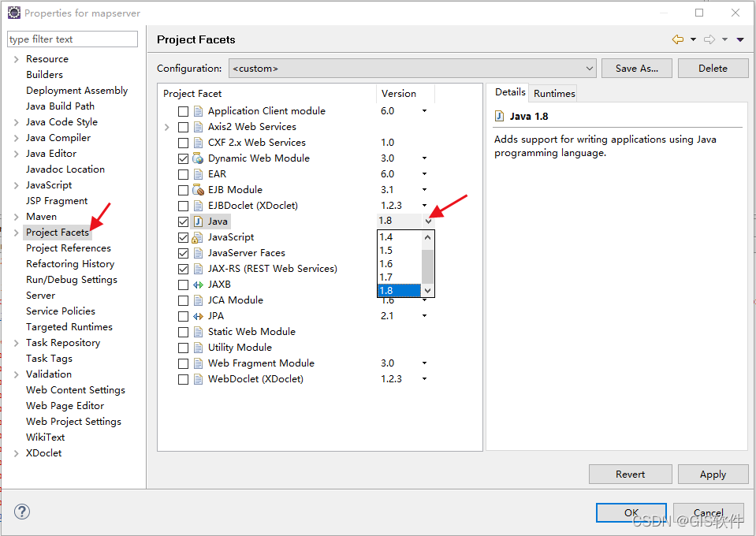This screenshot has width=756, height=536.
Task: Open Application Client module version dropdown
Action: pyautogui.click(x=424, y=111)
